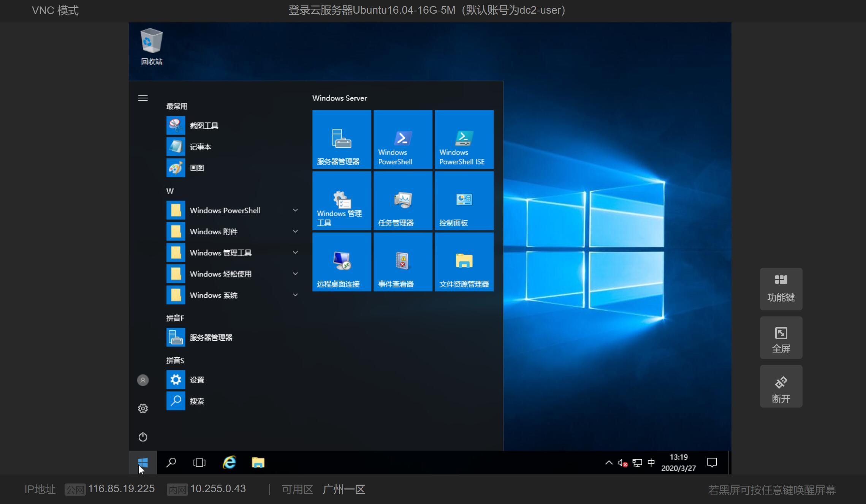Click the Start menu hamburger icon

click(143, 98)
